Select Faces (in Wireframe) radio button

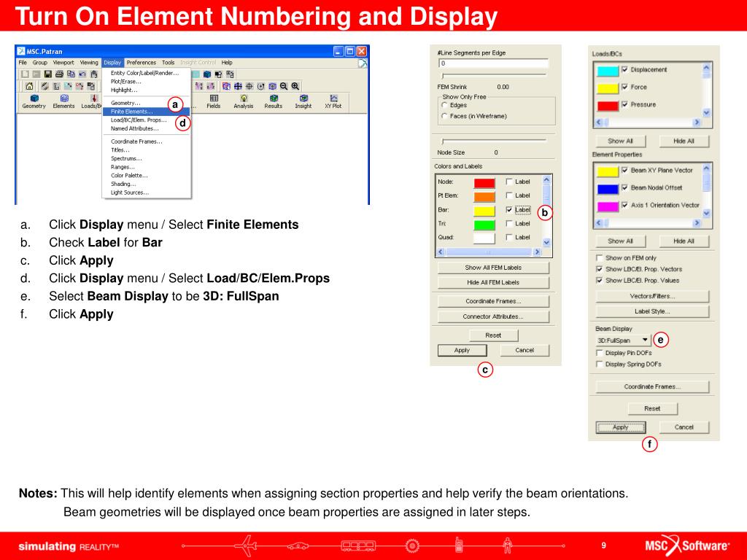(x=444, y=116)
